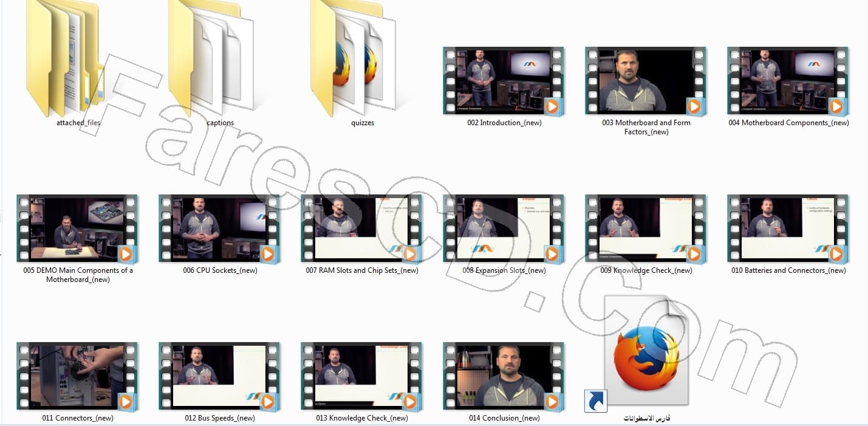Viewport: 868px width, 426px height.
Task: Click the '013 Knowledge Check_(new)' file name
Action: (362, 418)
